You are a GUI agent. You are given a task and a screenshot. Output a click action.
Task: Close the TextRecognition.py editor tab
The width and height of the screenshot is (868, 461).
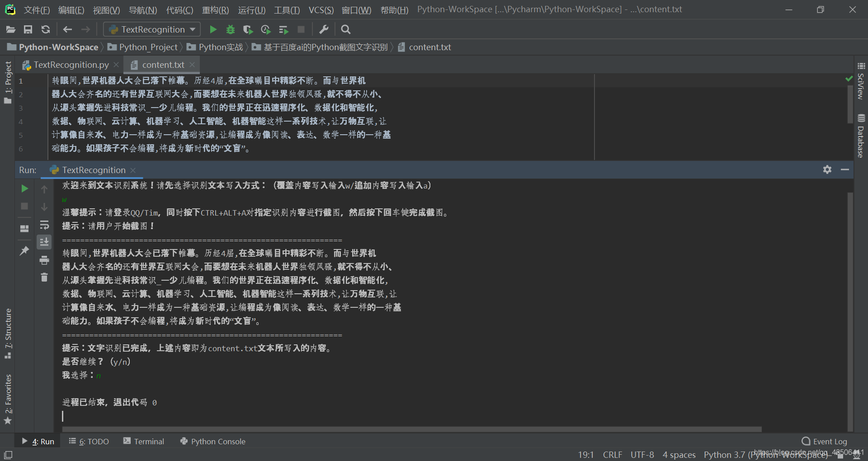click(116, 65)
